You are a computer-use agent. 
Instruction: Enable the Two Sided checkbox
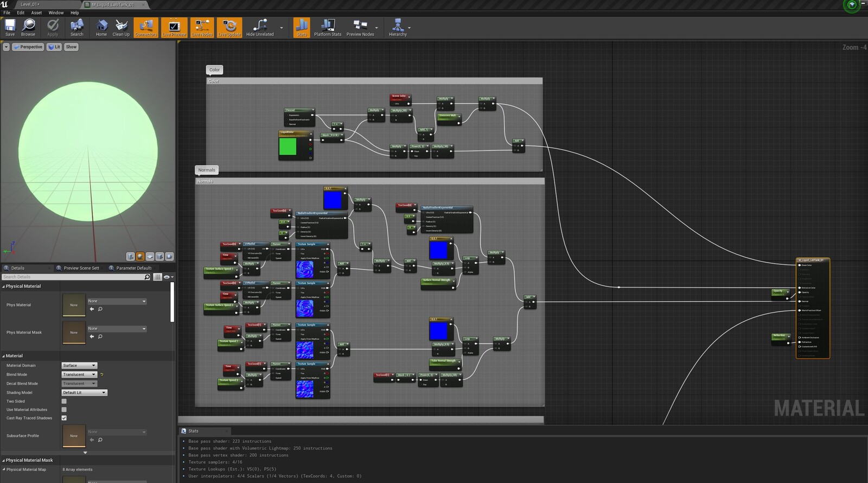[64, 402]
